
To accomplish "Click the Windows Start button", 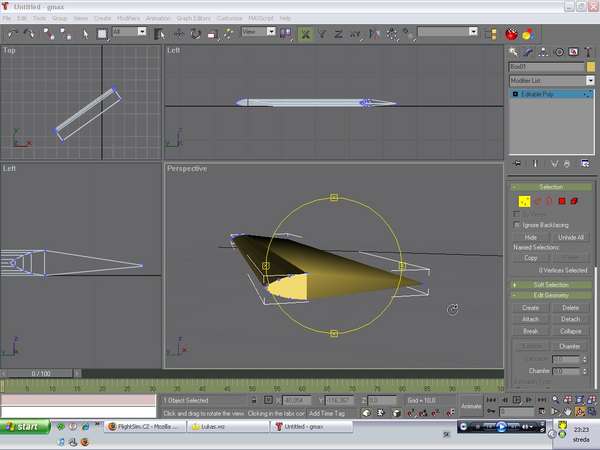I will coord(25,427).
